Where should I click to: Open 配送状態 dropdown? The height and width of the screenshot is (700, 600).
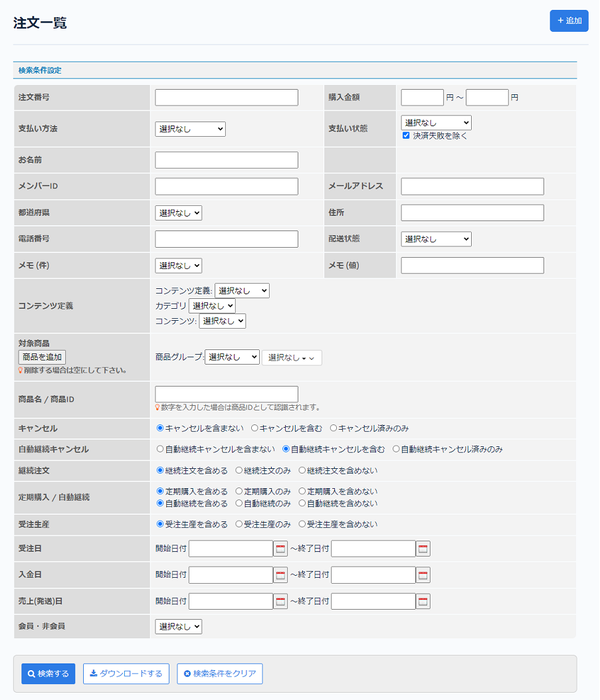click(x=436, y=239)
